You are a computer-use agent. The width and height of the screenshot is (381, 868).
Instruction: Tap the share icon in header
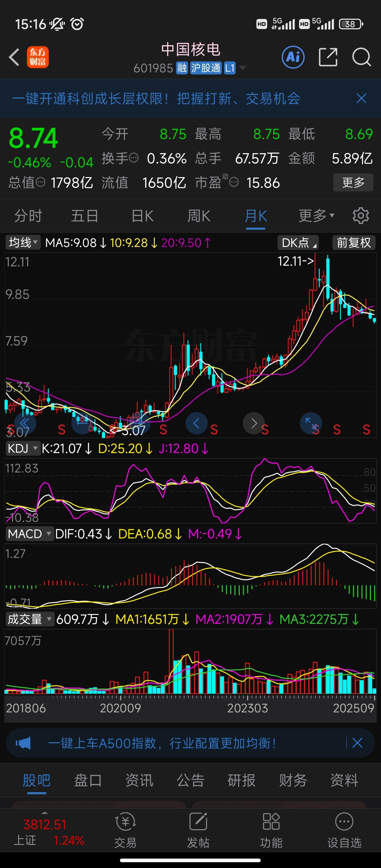[328, 57]
